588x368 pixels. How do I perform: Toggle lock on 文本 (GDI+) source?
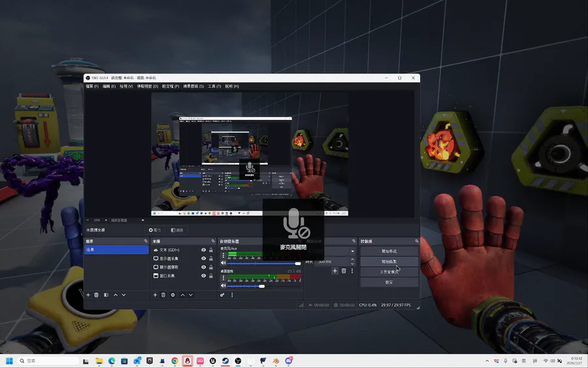coord(211,250)
